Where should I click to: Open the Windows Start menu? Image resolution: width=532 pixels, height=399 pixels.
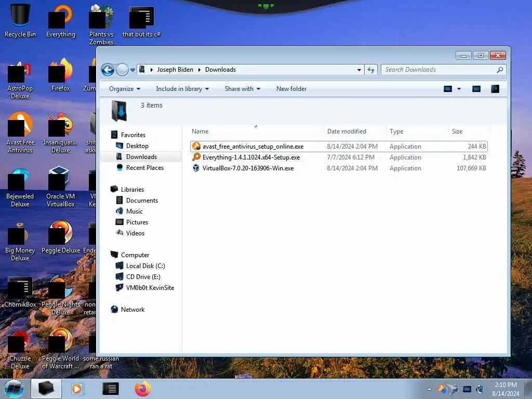(14, 389)
